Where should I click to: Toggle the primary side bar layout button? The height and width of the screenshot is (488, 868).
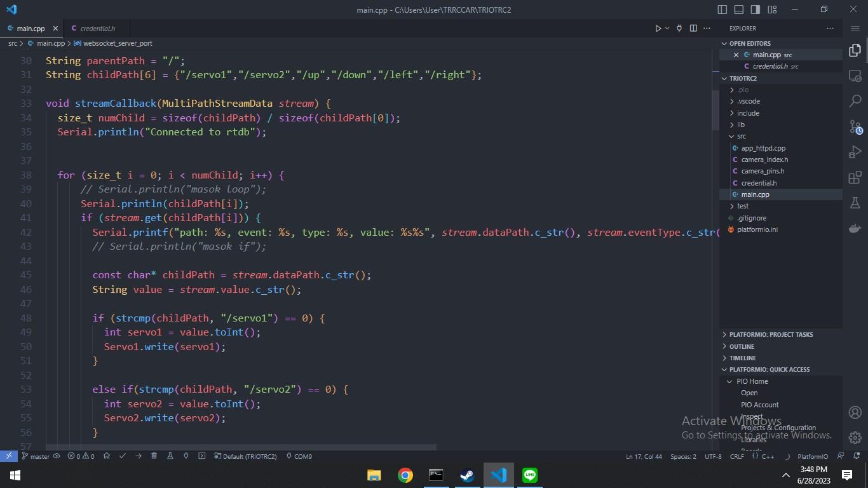pos(722,10)
